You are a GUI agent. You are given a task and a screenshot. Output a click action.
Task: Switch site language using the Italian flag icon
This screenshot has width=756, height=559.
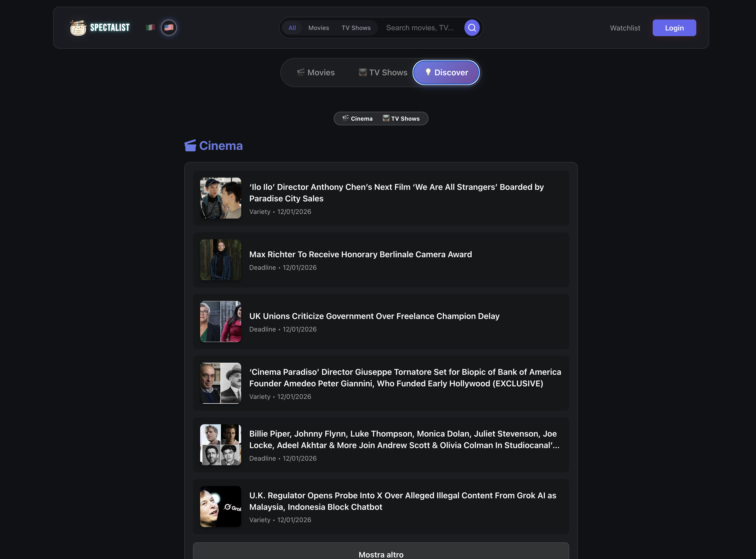coord(150,27)
